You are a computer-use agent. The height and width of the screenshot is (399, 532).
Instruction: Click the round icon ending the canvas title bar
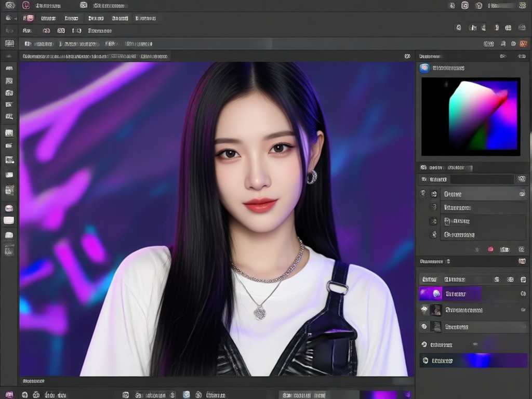coord(407,56)
